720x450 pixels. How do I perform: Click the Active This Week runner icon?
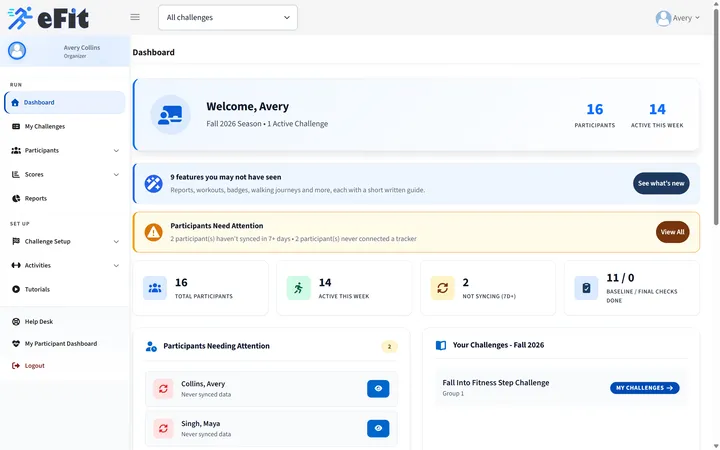[x=298, y=288]
